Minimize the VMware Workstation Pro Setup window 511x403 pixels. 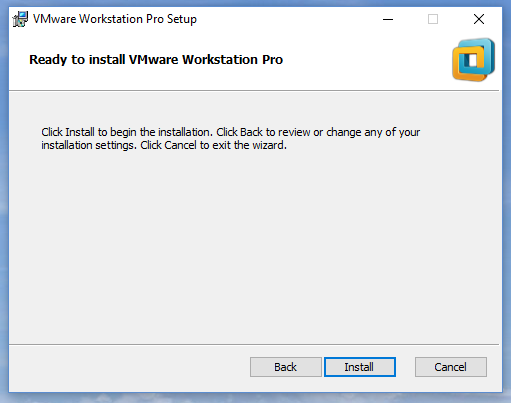point(388,19)
